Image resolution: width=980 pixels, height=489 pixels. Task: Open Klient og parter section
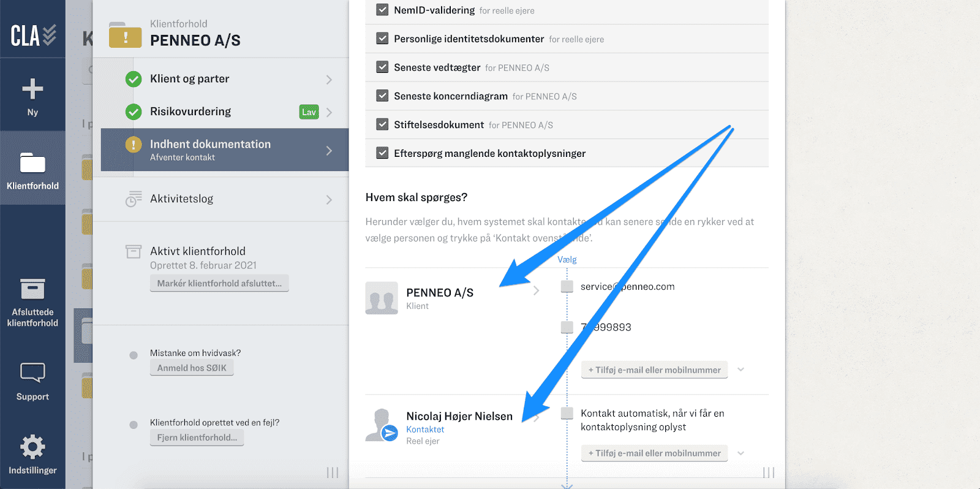[225, 79]
